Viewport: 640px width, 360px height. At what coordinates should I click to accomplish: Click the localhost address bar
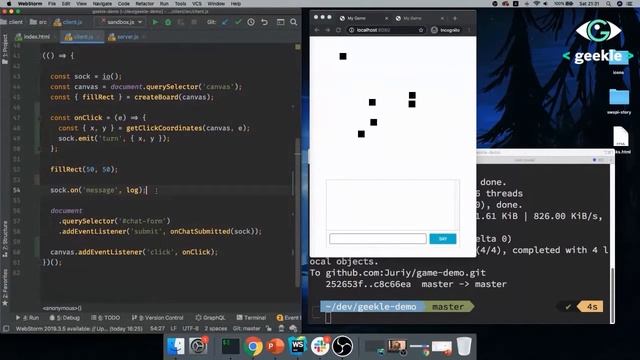point(386,30)
